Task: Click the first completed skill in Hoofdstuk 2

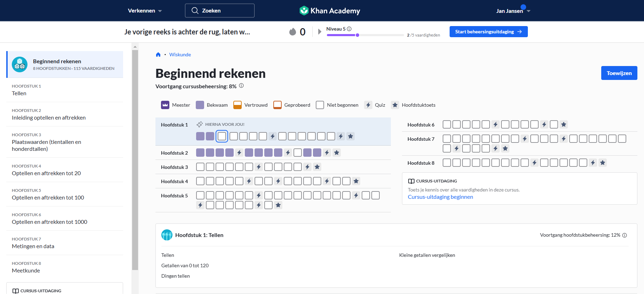Action: [x=200, y=153]
